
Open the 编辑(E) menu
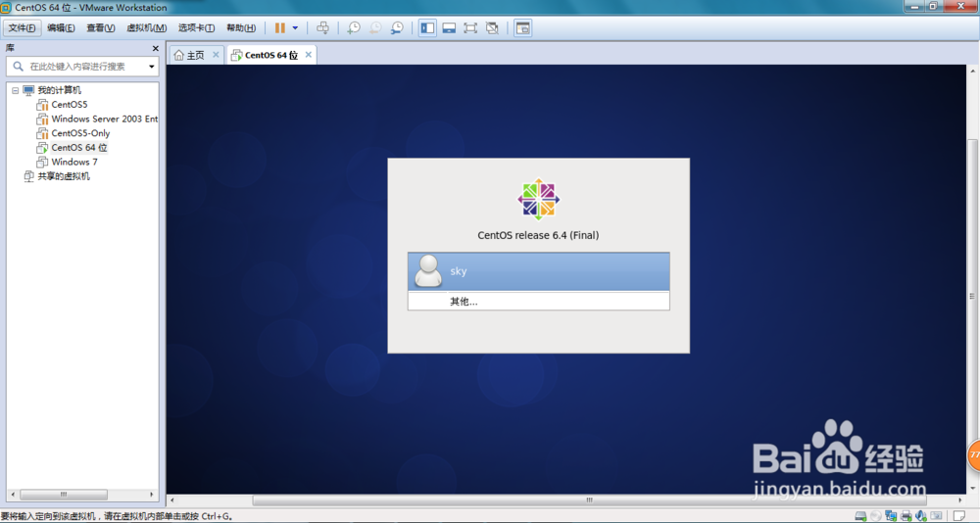pyautogui.click(x=61, y=28)
